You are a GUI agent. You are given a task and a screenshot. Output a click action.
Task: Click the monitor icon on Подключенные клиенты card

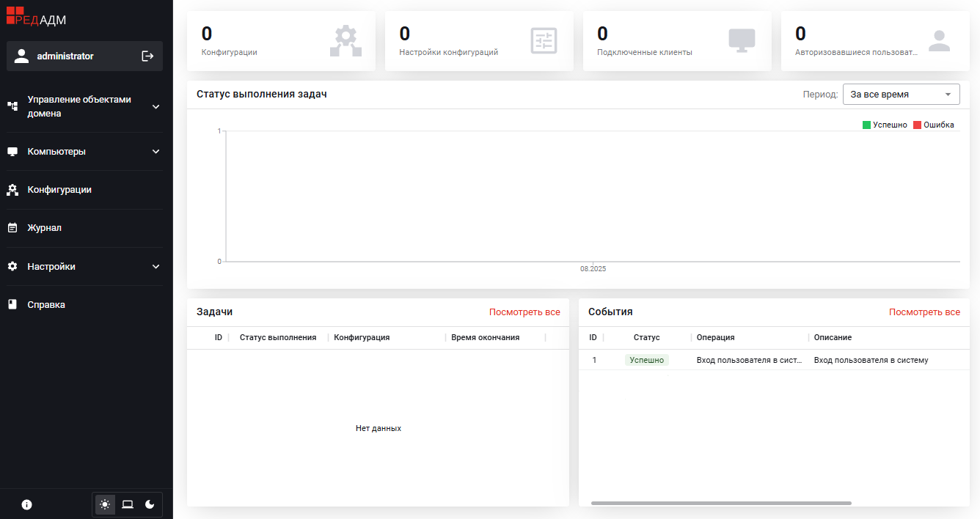tap(742, 40)
